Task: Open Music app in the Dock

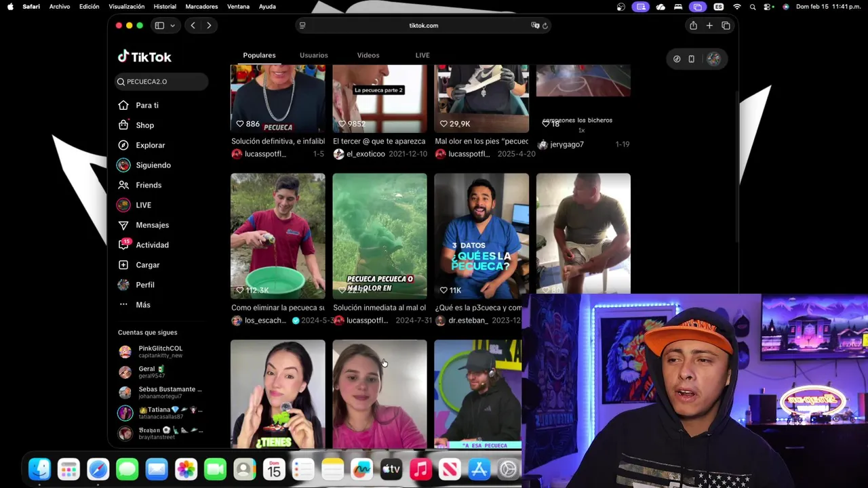Action: tap(420, 469)
